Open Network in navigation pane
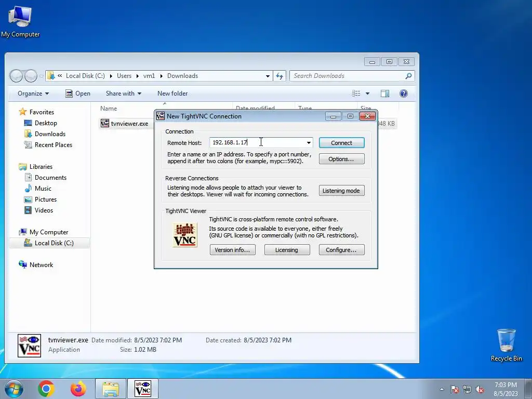532x399 pixels. [41, 264]
